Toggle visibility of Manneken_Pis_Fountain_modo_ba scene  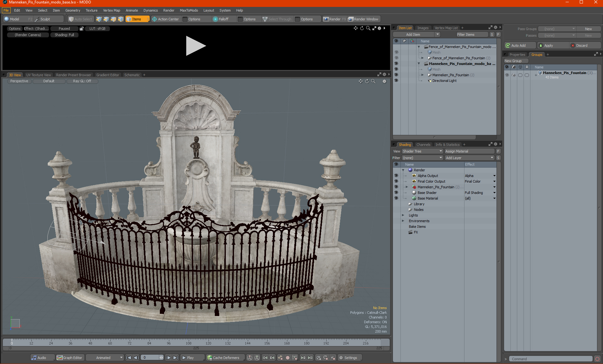pos(396,64)
